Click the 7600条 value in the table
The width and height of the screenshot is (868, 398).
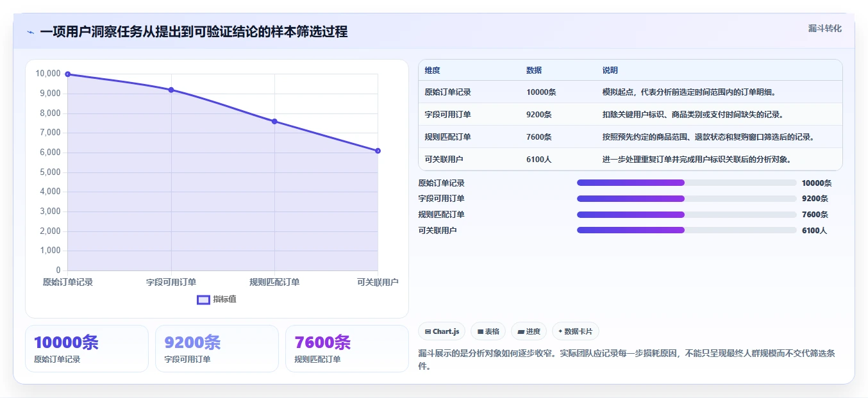coord(539,137)
